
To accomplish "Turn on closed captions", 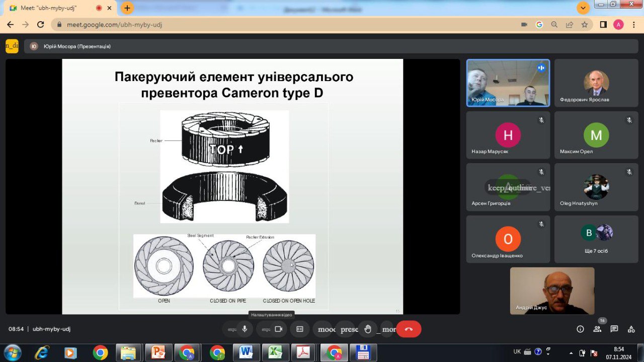I will [300, 329].
